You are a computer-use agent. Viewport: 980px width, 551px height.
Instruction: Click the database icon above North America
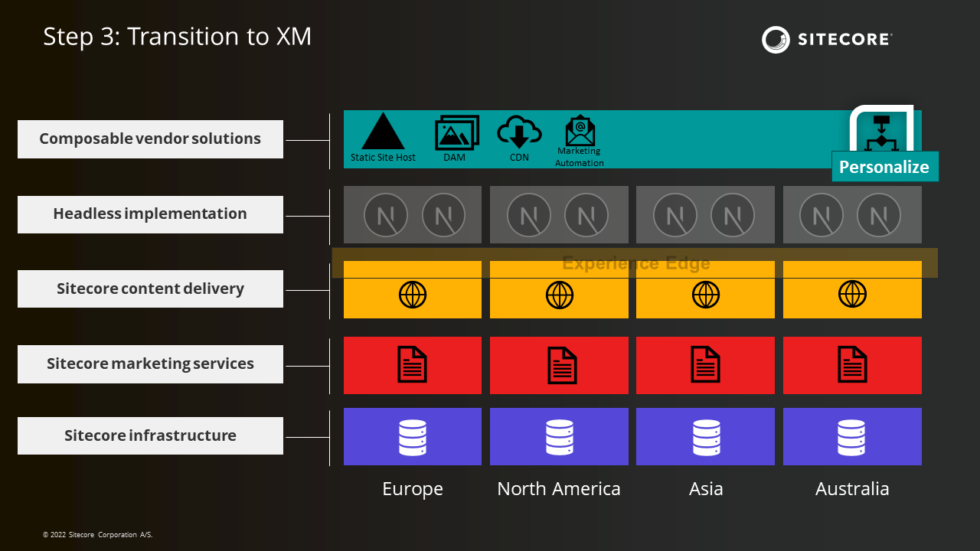click(x=560, y=437)
